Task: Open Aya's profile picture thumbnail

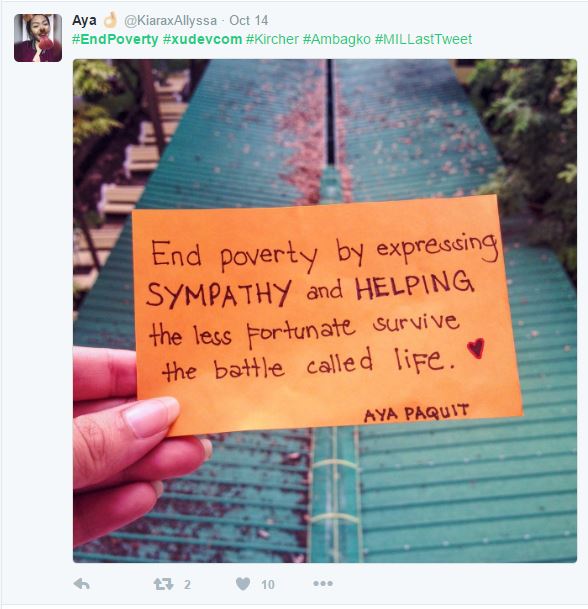Action: tap(38, 38)
